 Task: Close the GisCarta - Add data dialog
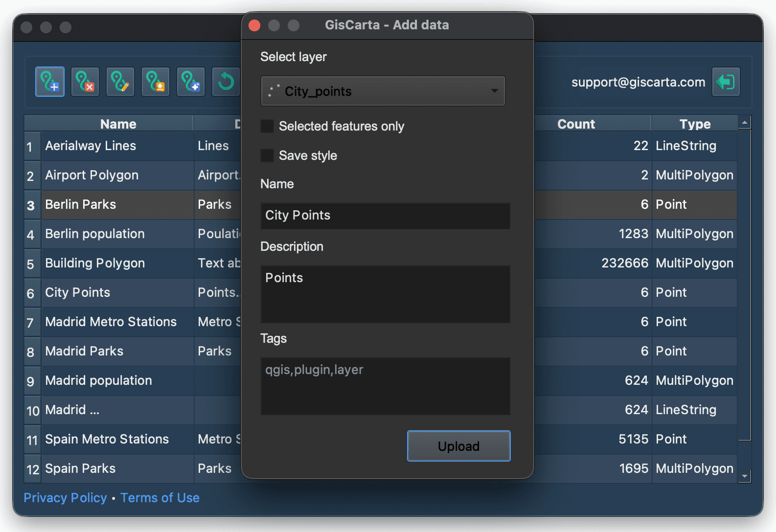coord(254,25)
